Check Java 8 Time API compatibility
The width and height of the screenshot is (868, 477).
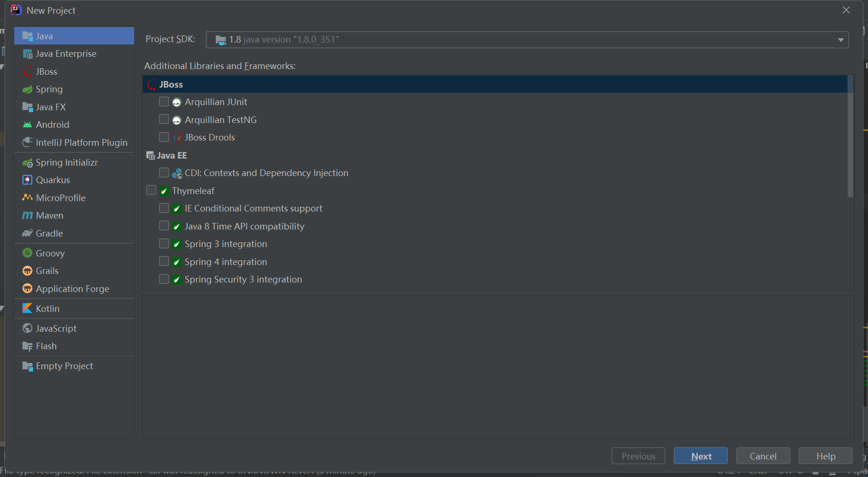coord(164,226)
